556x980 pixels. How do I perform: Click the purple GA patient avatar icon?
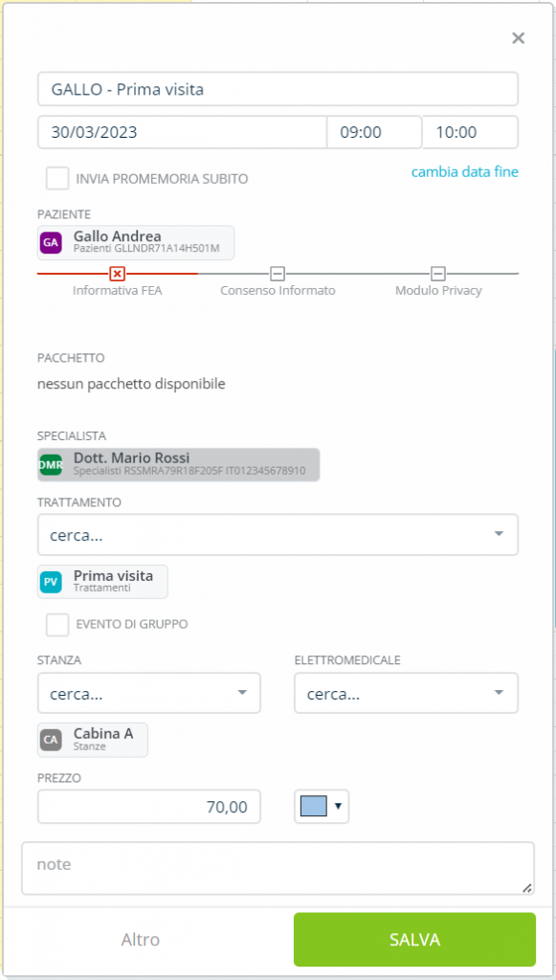[52, 242]
